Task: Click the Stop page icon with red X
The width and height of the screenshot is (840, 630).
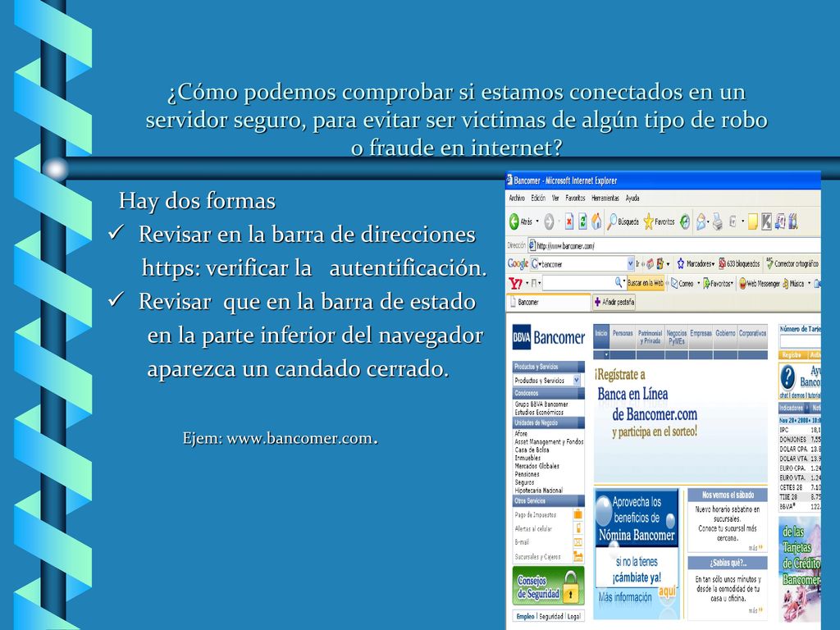Action: pyautogui.click(x=569, y=221)
